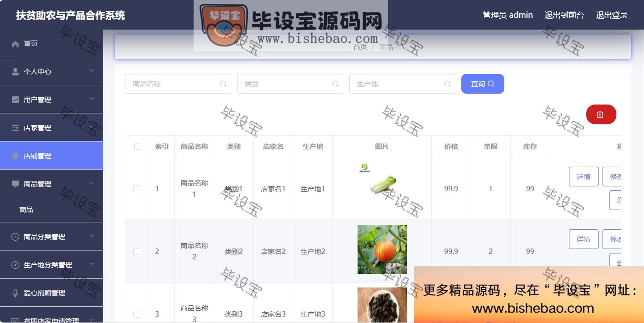Click the compass icon for 生产地分类管理

point(15,265)
